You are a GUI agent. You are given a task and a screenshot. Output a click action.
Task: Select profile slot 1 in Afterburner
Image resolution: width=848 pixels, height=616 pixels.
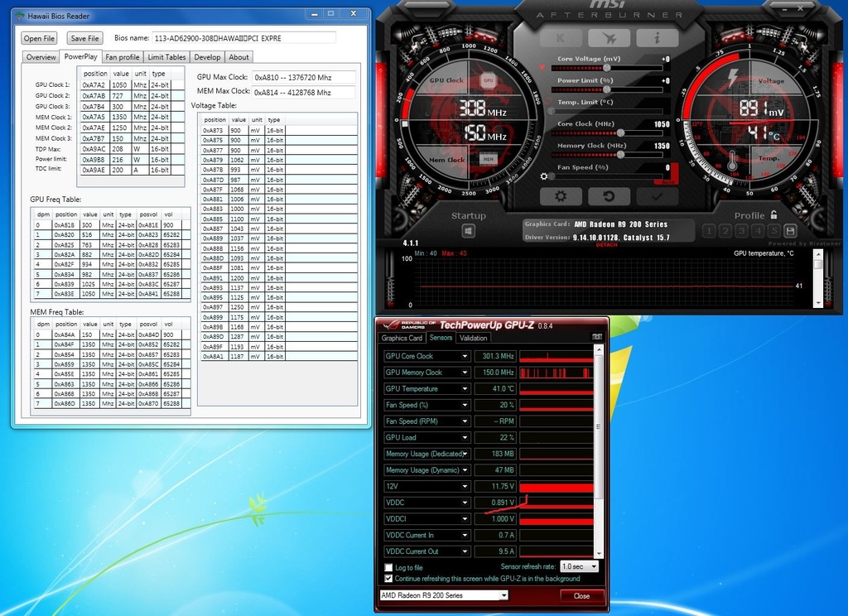tap(709, 232)
